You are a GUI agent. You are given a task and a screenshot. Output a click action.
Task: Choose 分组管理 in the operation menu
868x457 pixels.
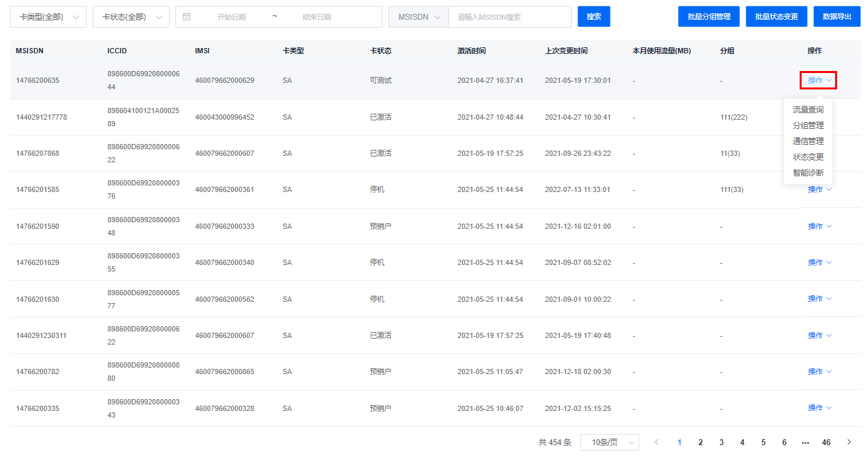tap(808, 126)
